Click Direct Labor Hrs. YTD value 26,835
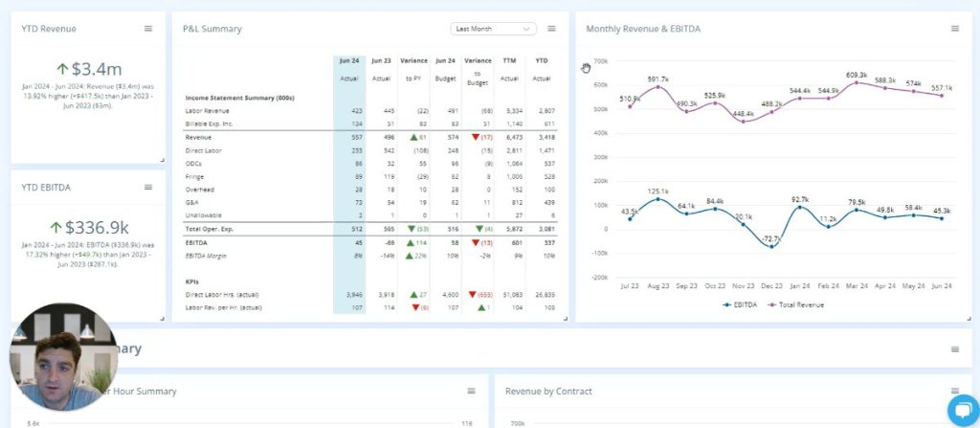 [545, 295]
